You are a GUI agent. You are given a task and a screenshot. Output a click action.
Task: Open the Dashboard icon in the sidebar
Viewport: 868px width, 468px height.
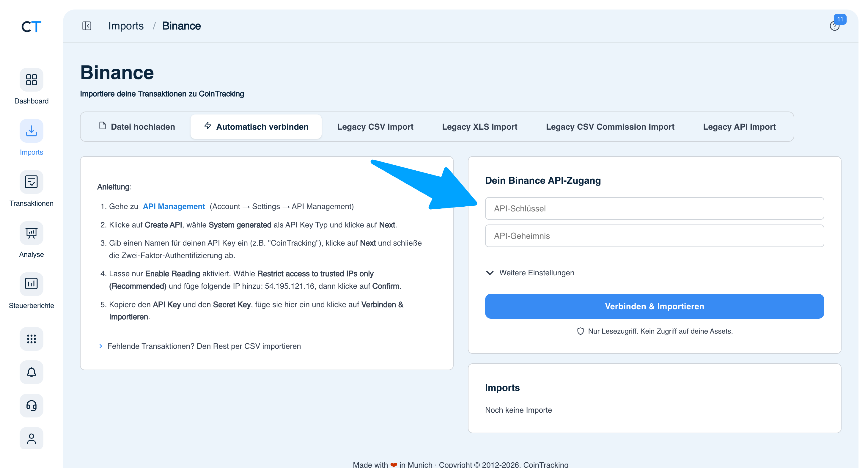click(31, 80)
